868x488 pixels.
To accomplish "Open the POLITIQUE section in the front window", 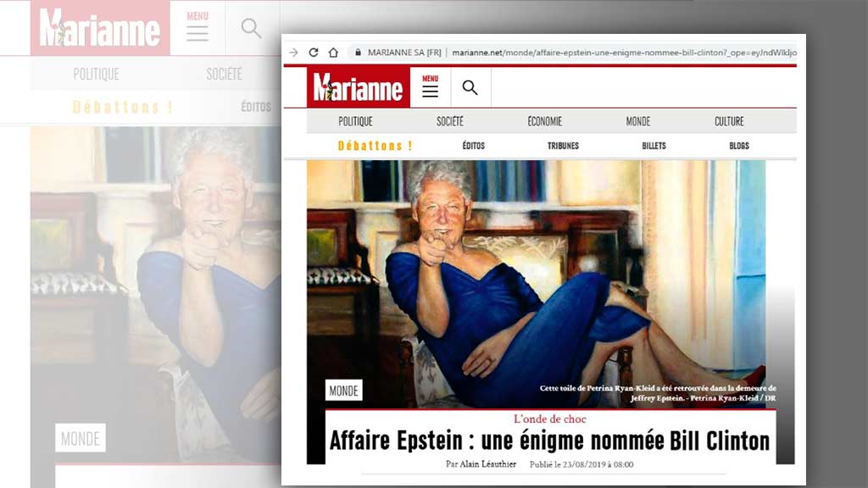I will [355, 121].
